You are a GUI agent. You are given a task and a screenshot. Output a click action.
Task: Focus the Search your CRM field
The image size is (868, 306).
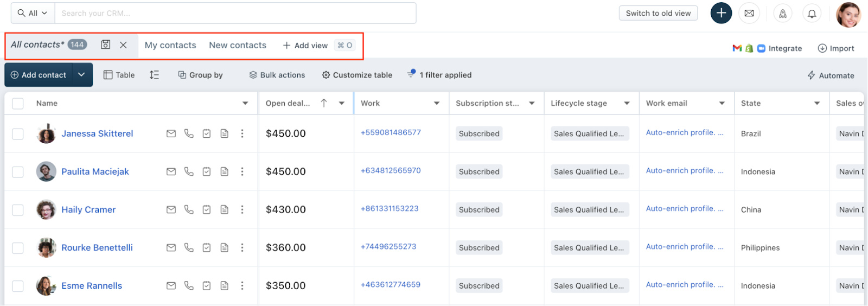[x=235, y=13]
